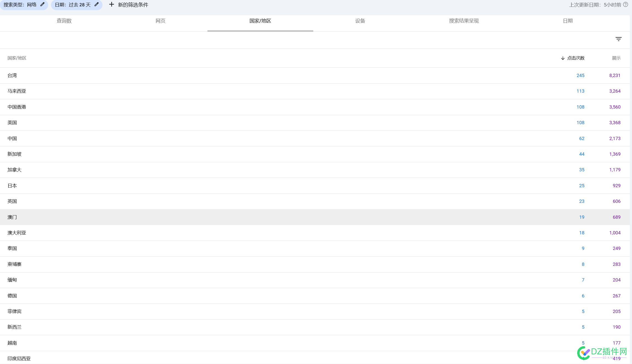Image resolution: width=632 pixels, height=364 pixels.
Task: Select the 马来西亚 row
Action: pyautogui.click(x=315, y=91)
